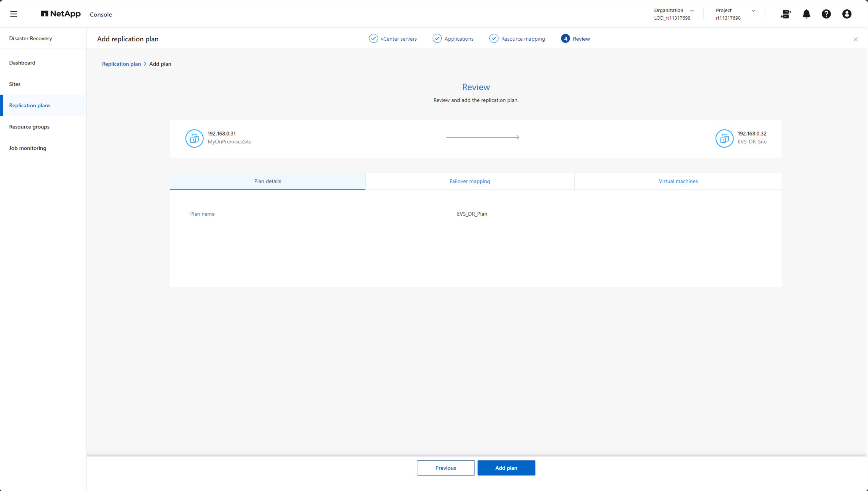Open the help question mark icon
868x491 pixels.
(x=826, y=14)
